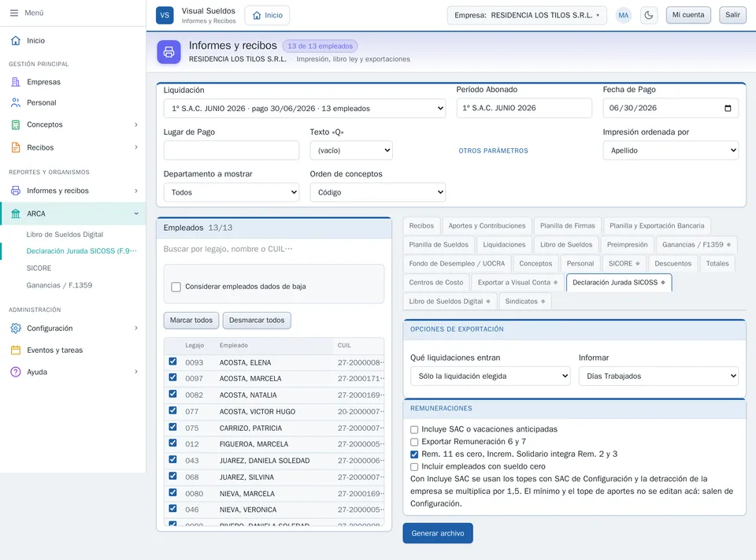Open the Fecha de Pago calendar picker icon

pos(728,108)
